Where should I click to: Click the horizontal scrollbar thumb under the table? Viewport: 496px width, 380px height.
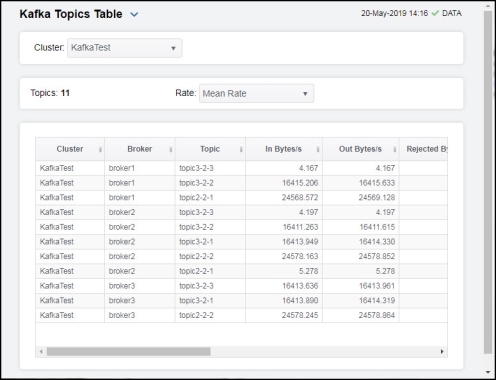[x=129, y=351]
